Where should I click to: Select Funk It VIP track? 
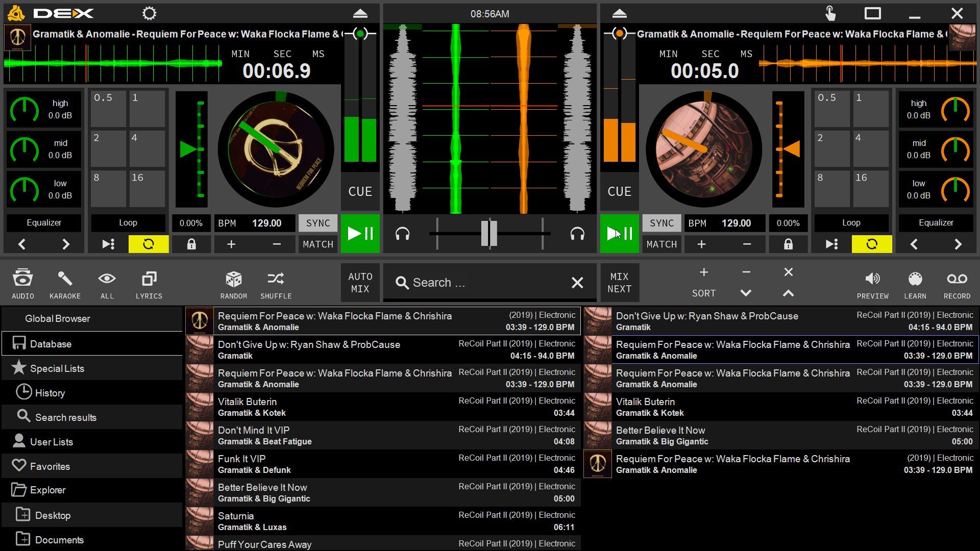click(x=383, y=464)
